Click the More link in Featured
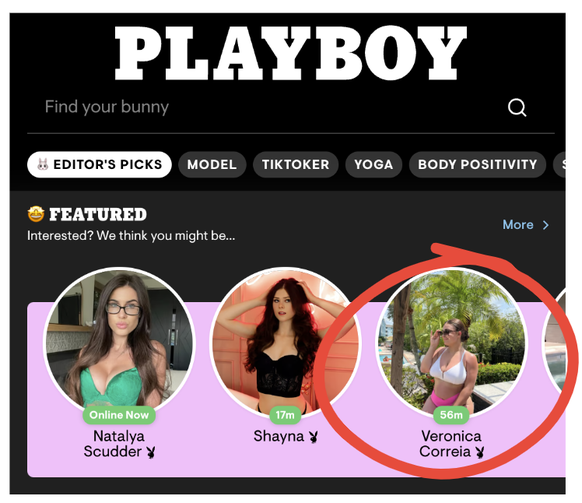 [518, 225]
